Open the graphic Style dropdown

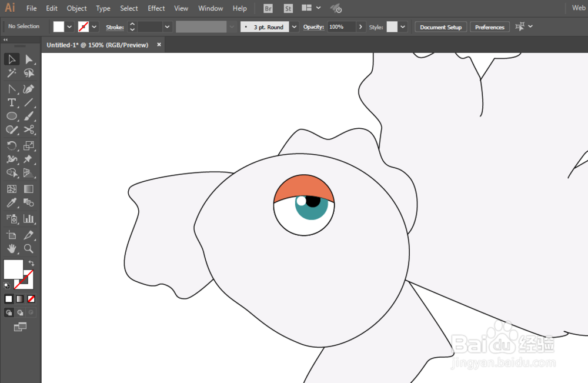403,26
